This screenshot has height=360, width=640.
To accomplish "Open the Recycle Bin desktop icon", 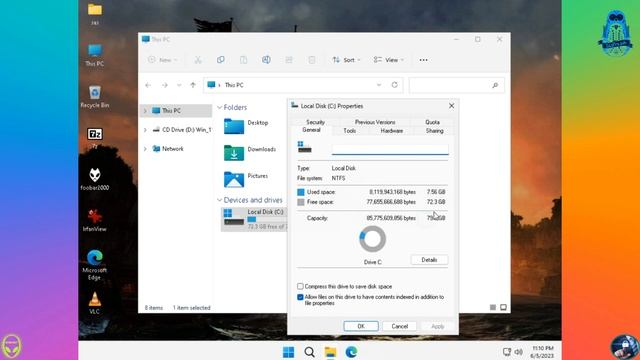I will [95, 97].
